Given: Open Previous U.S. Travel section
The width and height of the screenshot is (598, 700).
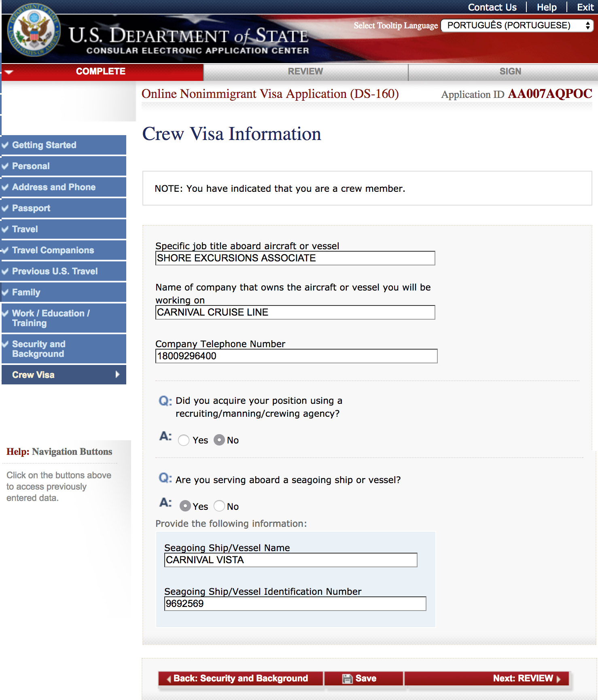Looking at the screenshot, I should [x=64, y=271].
